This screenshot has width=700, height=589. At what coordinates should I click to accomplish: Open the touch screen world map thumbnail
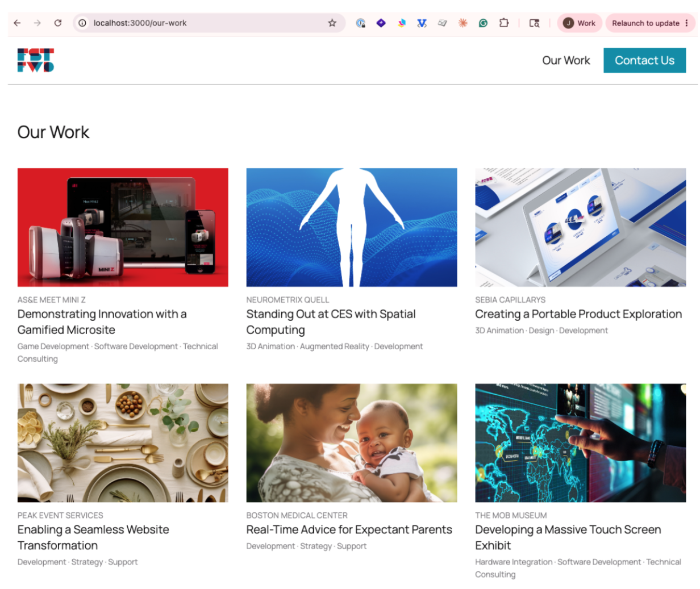[581, 443]
